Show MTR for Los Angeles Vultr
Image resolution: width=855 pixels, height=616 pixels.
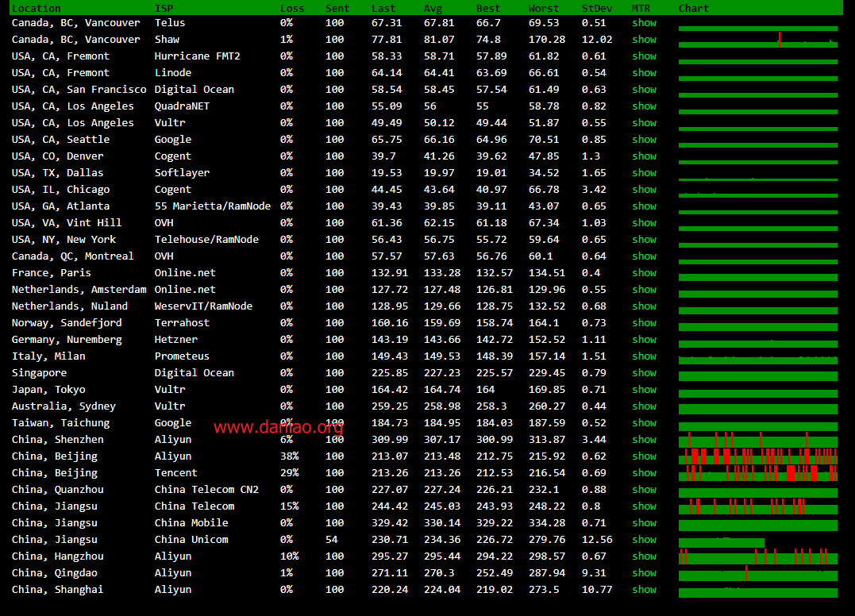pos(644,123)
